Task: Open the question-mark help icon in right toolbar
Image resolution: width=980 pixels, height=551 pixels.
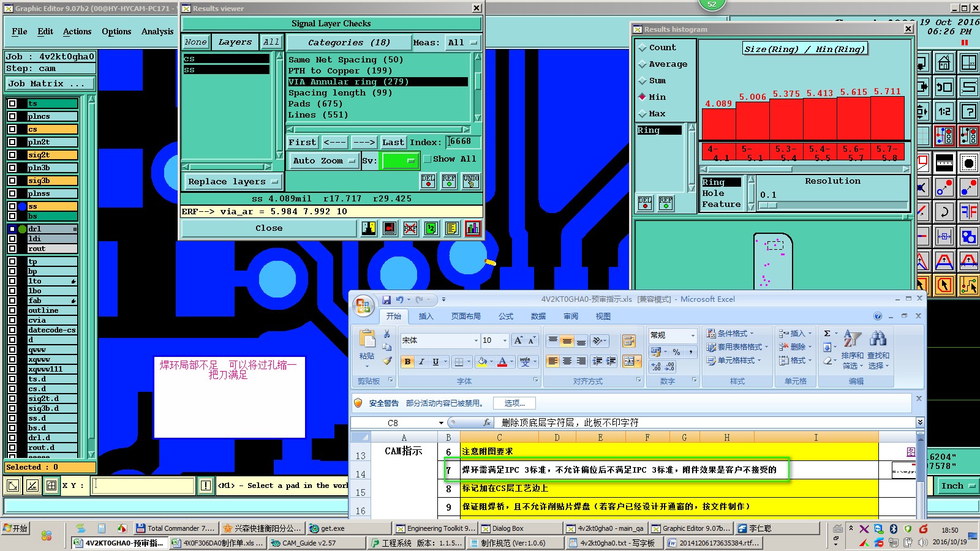Action: (x=968, y=111)
